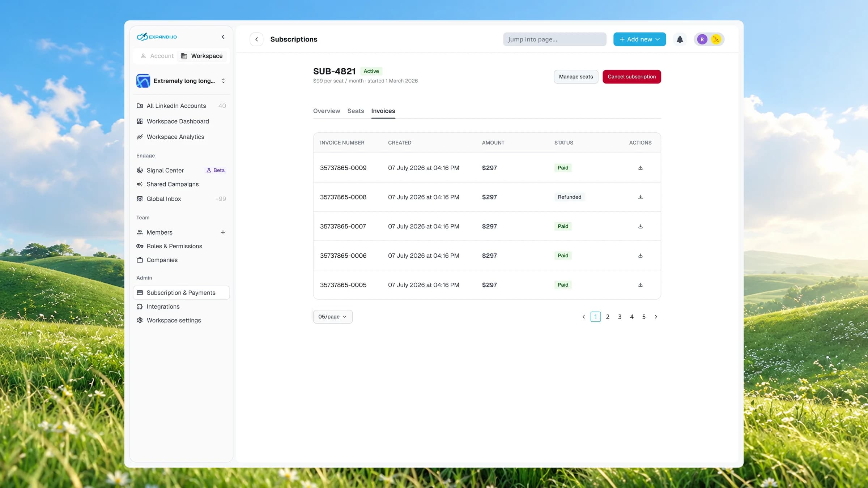Expand the workspace switcher dropdown
The width and height of the screenshot is (868, 488).
(181, 81)
